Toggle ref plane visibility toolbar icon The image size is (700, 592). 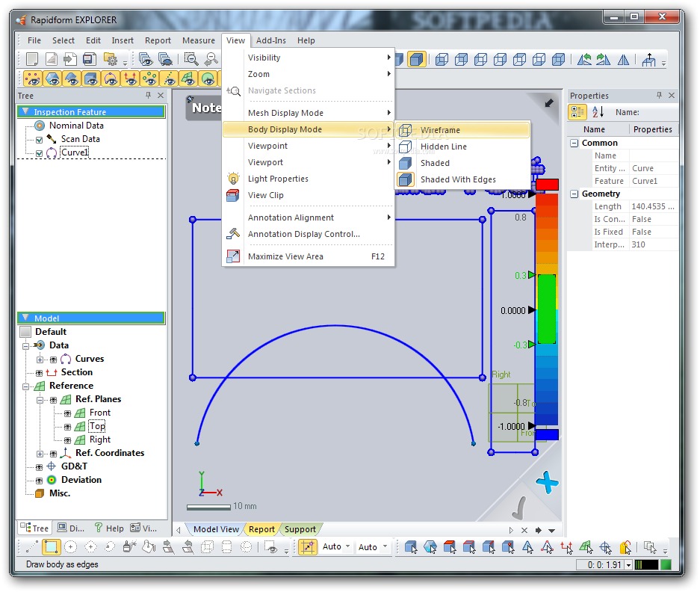pos(188,78)
